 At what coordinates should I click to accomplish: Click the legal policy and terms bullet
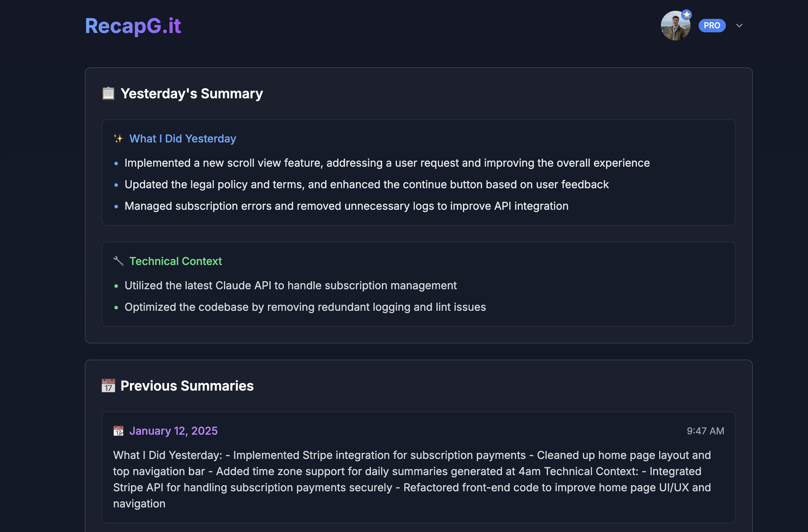366,185
